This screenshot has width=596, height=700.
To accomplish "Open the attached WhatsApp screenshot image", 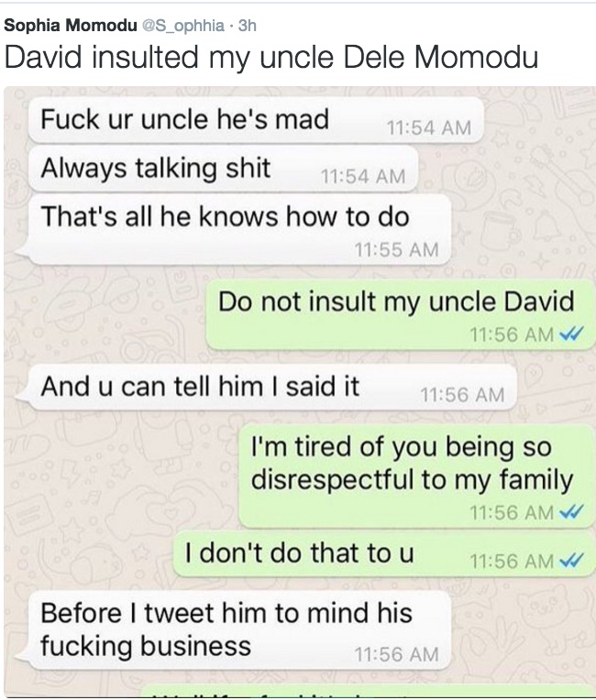I will [x=299, y=391].
